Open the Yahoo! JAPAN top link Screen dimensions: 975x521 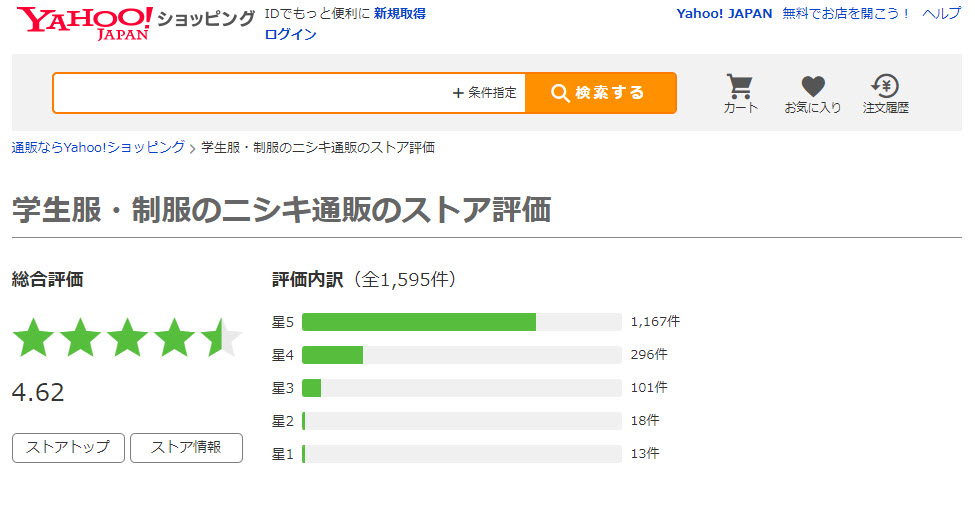pyautogui.click(x=724, y=13)
